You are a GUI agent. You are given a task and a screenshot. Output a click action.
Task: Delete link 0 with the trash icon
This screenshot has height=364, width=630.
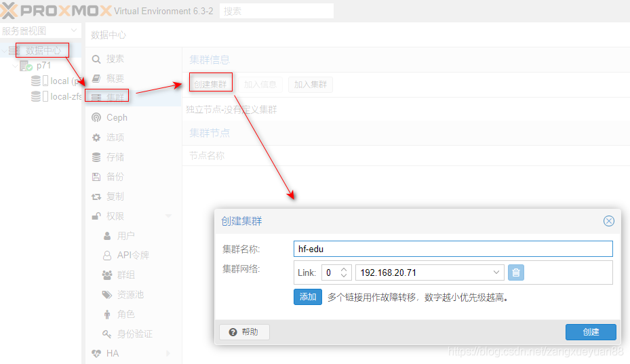516,272
